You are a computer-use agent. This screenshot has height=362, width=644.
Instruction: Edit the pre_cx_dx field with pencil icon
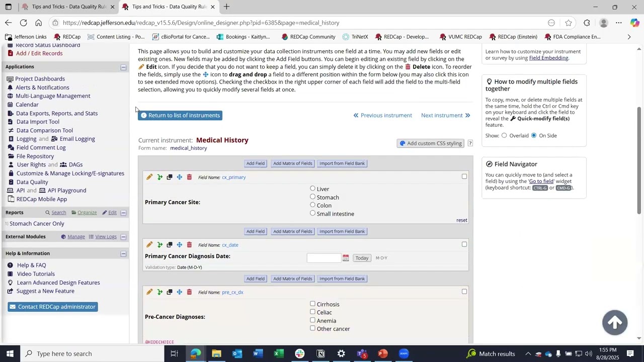[x=149, y=292]
